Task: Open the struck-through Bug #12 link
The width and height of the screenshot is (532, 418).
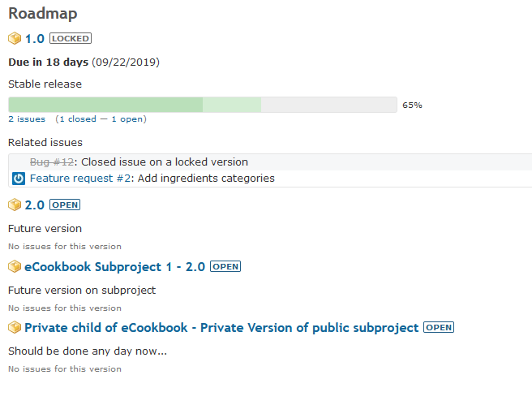Action: [x=52, y=162]
